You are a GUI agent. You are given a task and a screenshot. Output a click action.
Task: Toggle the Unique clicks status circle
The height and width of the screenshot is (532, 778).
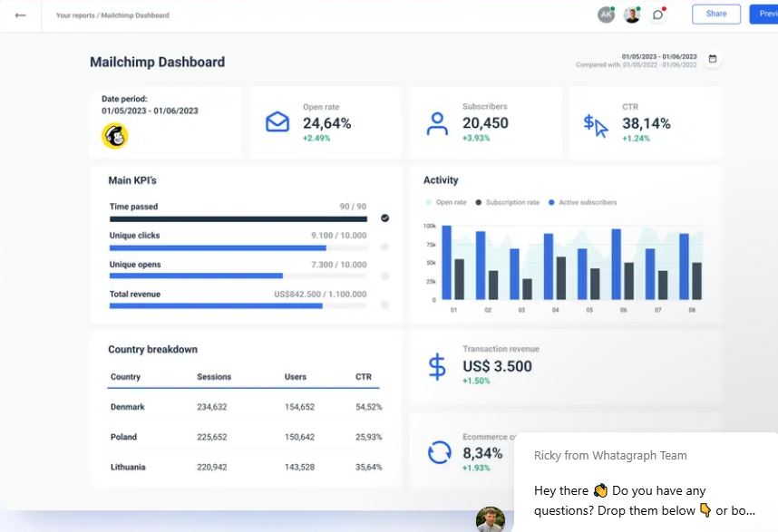384,247
